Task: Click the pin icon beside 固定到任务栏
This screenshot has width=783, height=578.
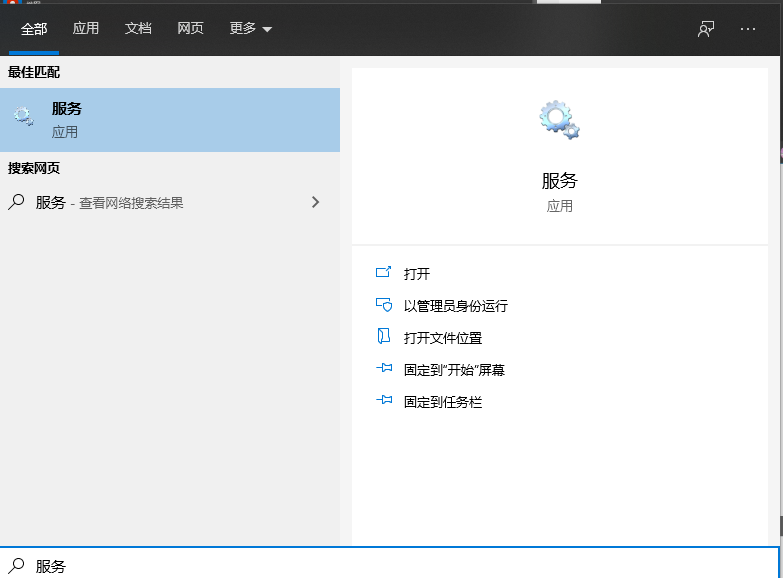Action: (384, 400)
